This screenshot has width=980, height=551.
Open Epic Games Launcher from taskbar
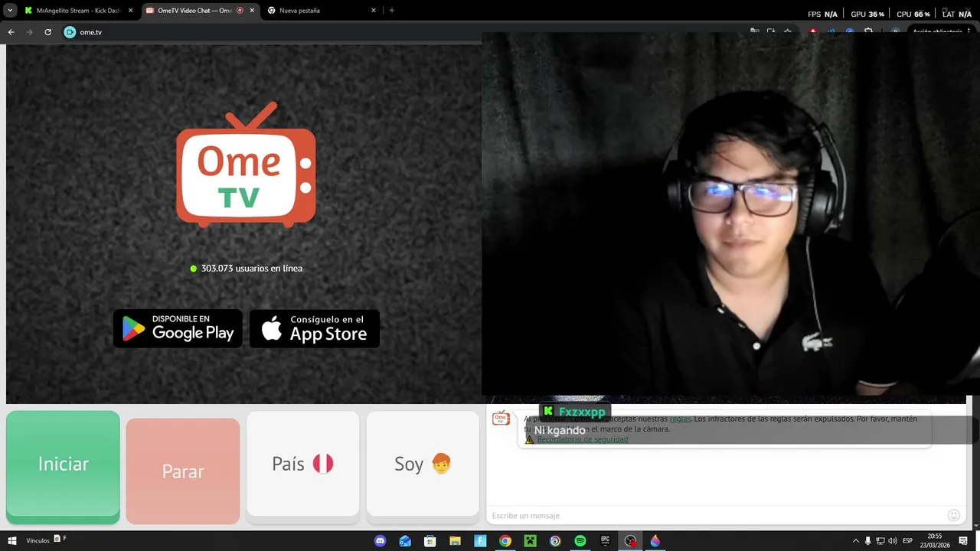[x=605, y=541]
